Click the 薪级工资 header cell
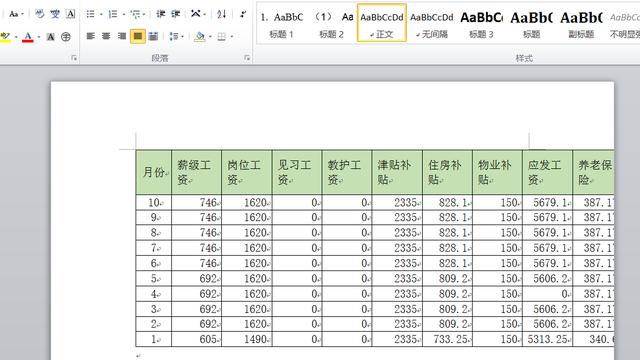640x360 pixels. pos(197,172)
